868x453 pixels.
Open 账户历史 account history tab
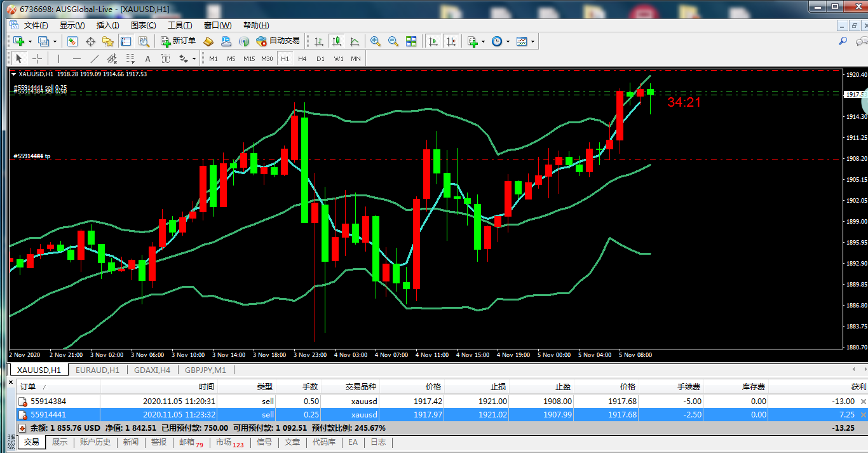tap(95, 442)
